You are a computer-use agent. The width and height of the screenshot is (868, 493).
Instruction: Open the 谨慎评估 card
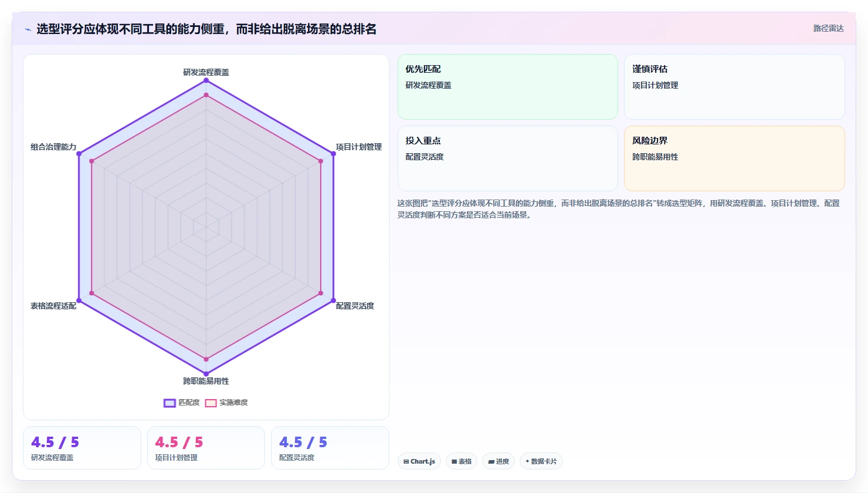734,87
